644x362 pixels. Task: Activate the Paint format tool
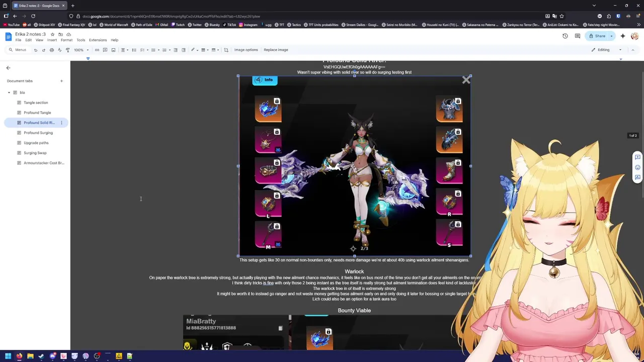67,50
